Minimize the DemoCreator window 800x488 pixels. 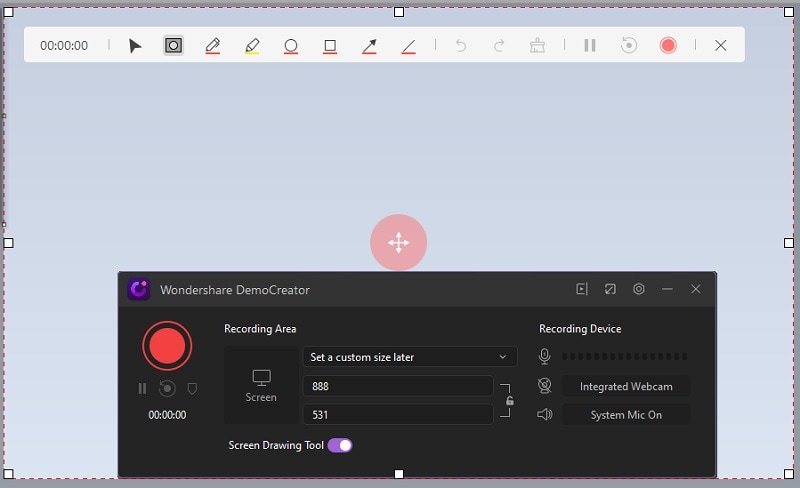pos(667,289)
